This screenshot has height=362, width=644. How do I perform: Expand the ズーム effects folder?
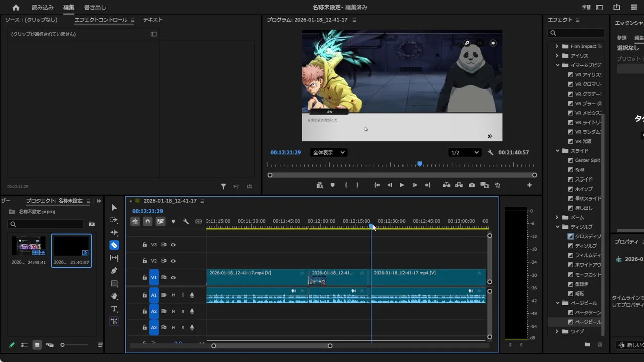pos(557,217)
